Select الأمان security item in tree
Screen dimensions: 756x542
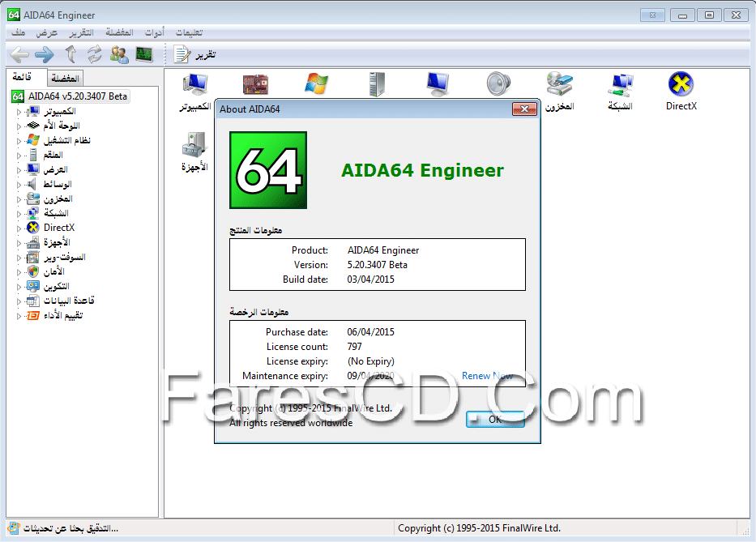coord(54,271)
